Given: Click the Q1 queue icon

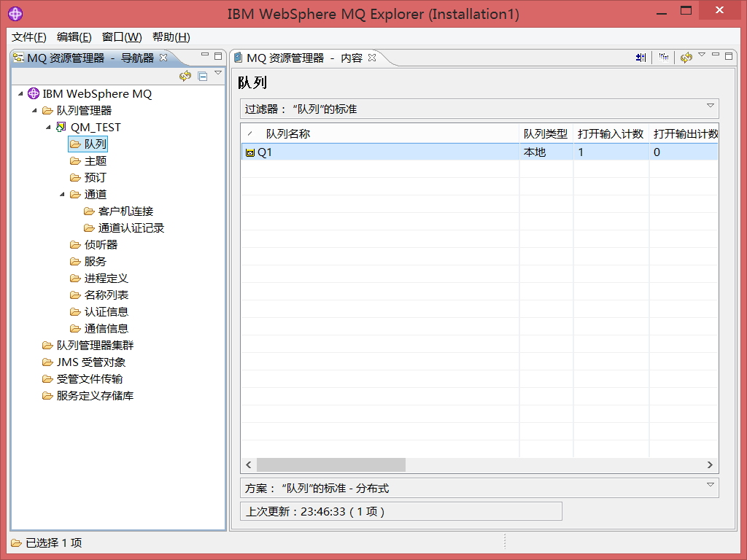Looking at the screenshot, I should point(250,153).
